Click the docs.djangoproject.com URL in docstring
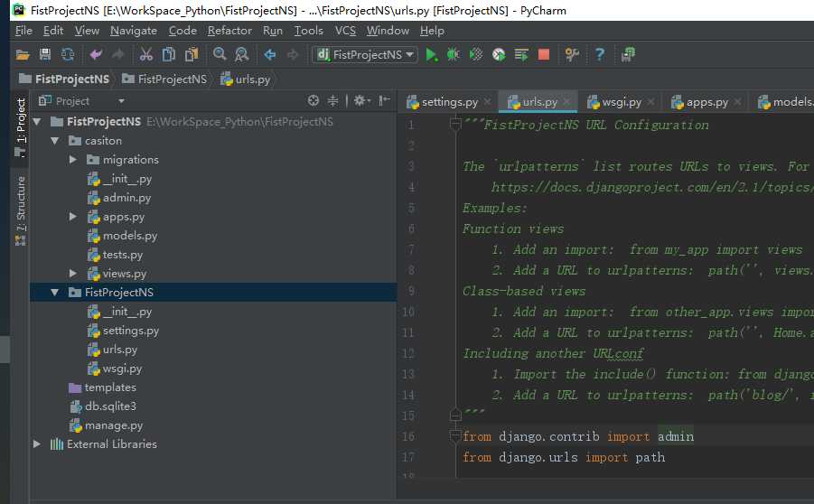 (652, 187)
